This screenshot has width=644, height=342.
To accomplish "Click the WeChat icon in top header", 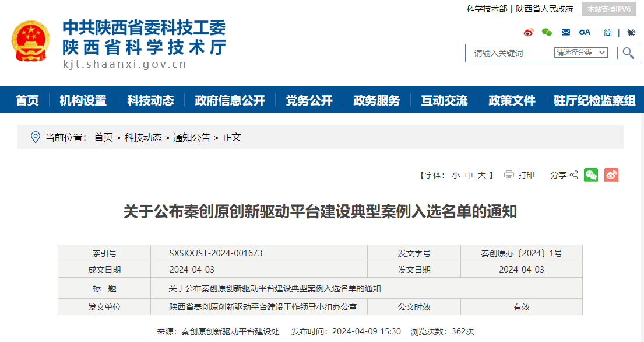I will click(547, 33).
